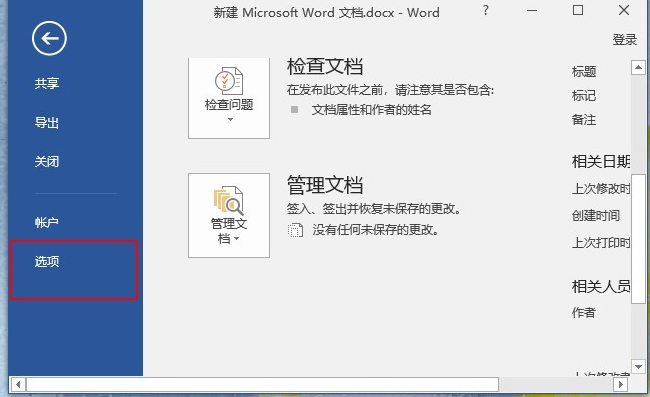Click the 登录 link
This screenshot has height=397, width=650.
[624, 40]
